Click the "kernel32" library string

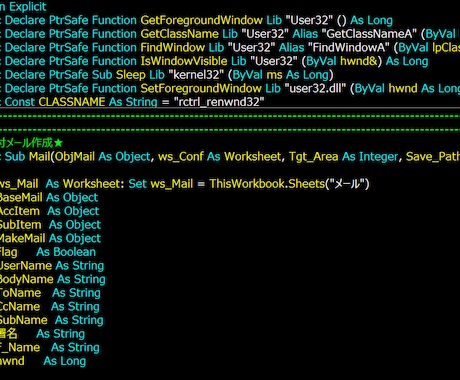196,75
